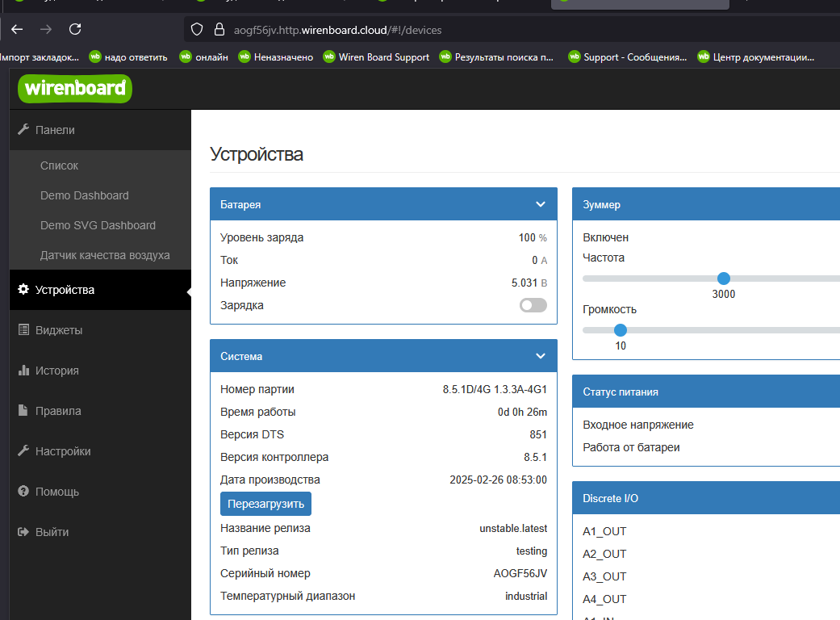Screen dimensions: 840x620
Task: Click the Wirenboard logo
Action: [x=75, y=88]
